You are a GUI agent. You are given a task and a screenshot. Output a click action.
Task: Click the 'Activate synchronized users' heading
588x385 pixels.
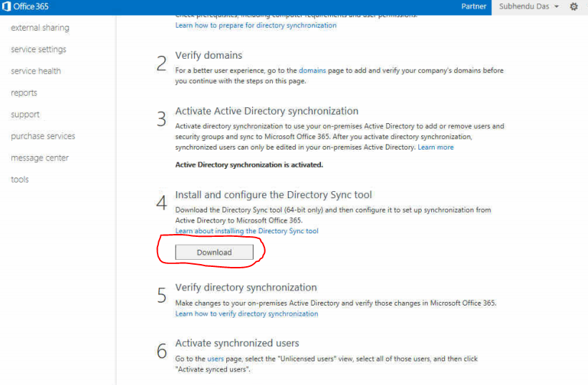pyautogui.click(x=237, y=343)
